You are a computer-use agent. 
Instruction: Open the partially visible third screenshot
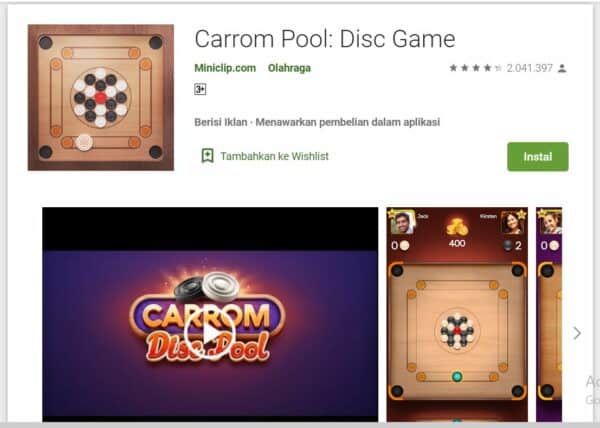point(549,314)
